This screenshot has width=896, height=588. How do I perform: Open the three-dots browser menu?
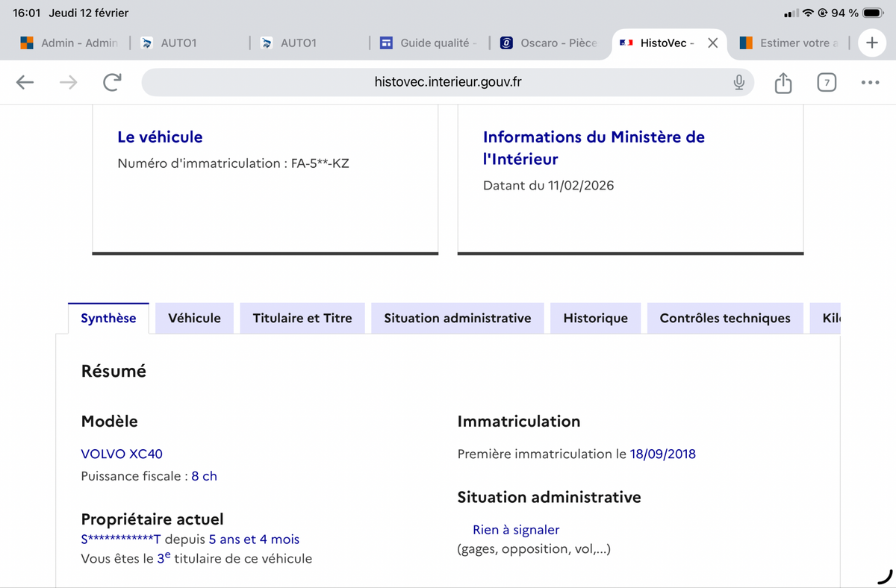tap(870, 82)
